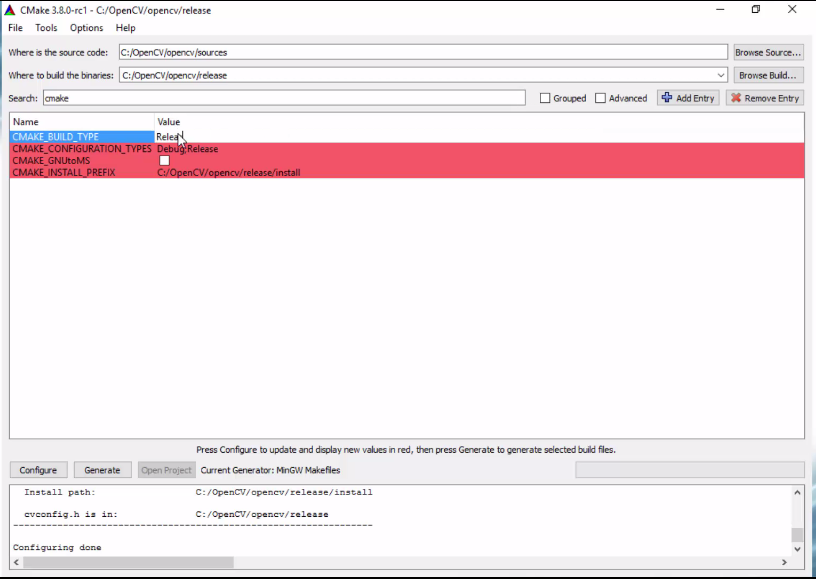Select the CMAKE_GNUtoMS entry name

pos(51,161)
